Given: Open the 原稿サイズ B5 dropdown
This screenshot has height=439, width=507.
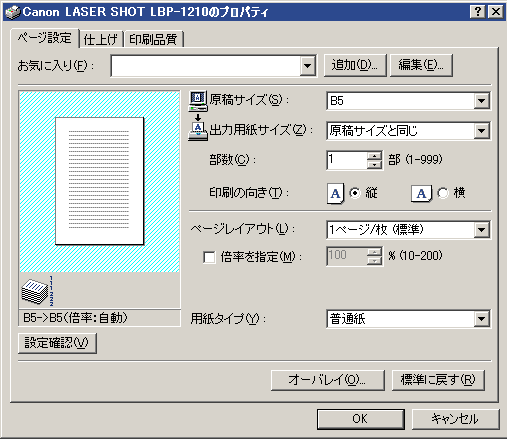Looking at the screenshot, I should pos(481,101).
